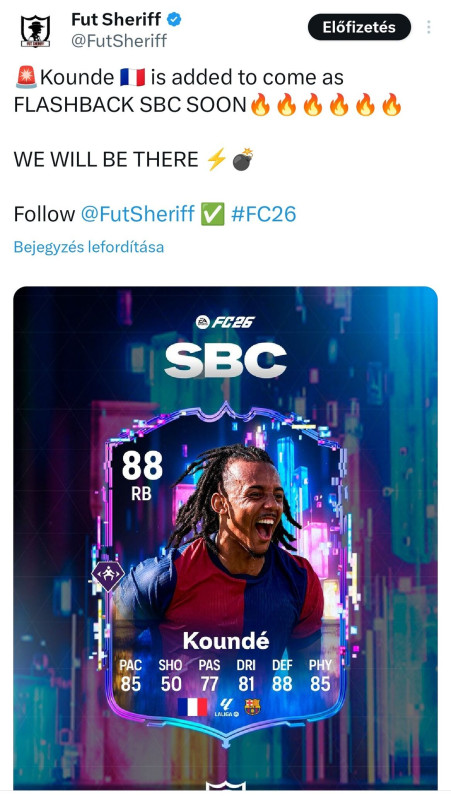Viewport: 451px width, 800px height.
Task: Click the Fut Sheriff display name
Action: click(x=116, y=20)
